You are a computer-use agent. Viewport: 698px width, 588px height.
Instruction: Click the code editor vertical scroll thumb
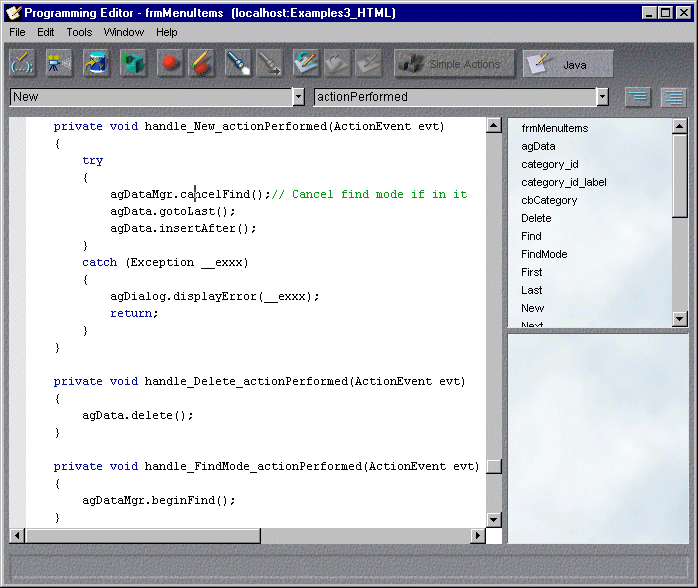494,466
